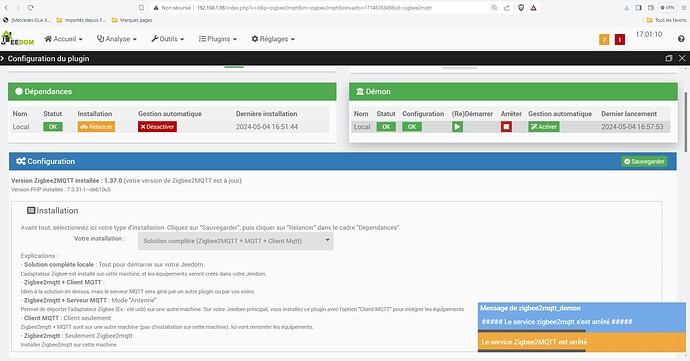Click the URL address field
690x361 pixels.
[314, 7]
